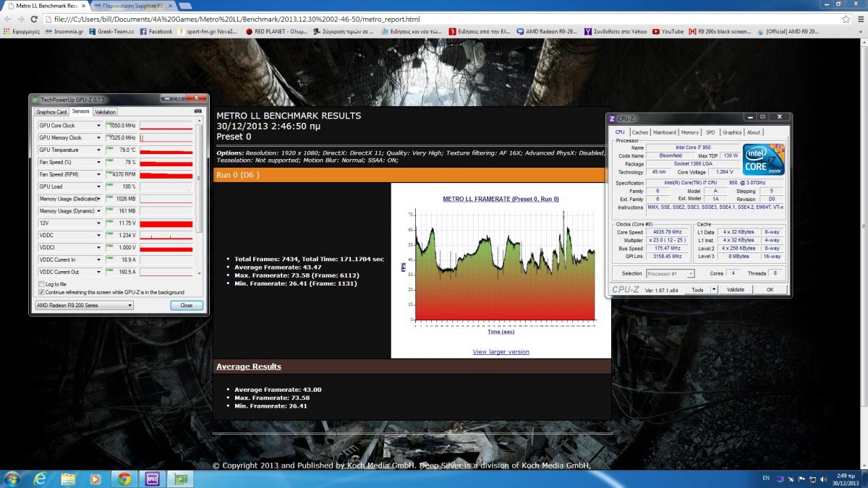Click the network icon in the system tray

click(x=812, y=479)
